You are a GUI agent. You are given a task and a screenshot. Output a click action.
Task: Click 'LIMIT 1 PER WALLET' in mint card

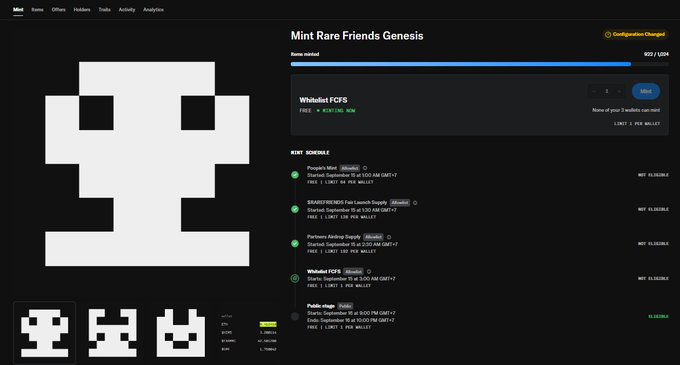(637, 124)
